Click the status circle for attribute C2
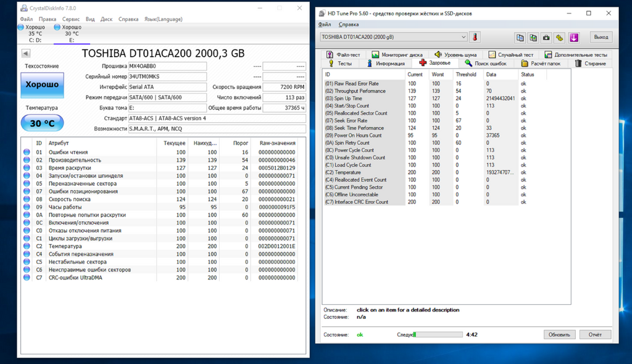 point(27,246)
